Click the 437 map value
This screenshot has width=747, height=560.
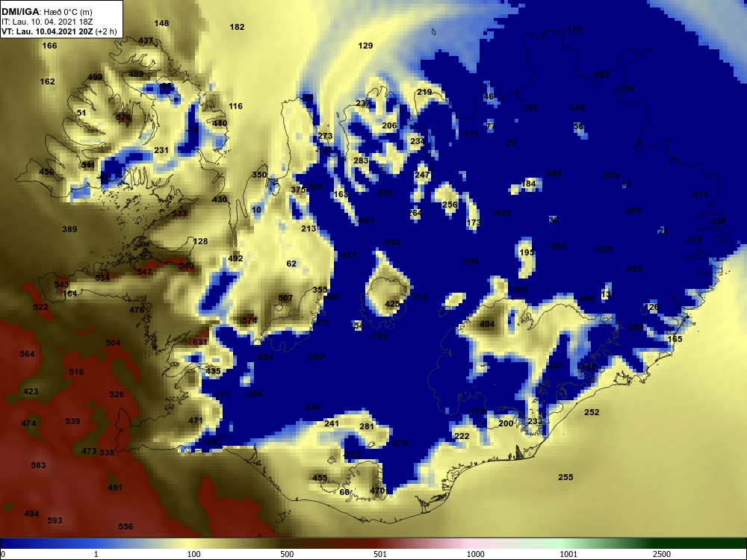point(146,41)
